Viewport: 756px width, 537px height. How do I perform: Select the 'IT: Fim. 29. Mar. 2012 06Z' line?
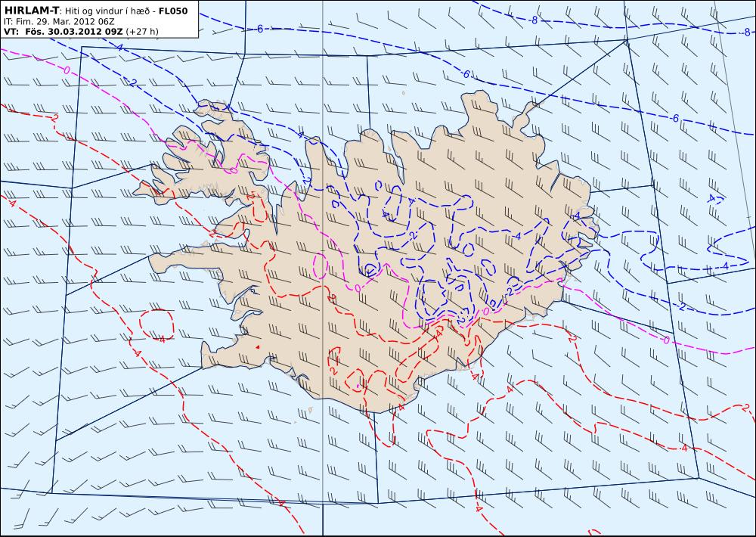(59, 21)
